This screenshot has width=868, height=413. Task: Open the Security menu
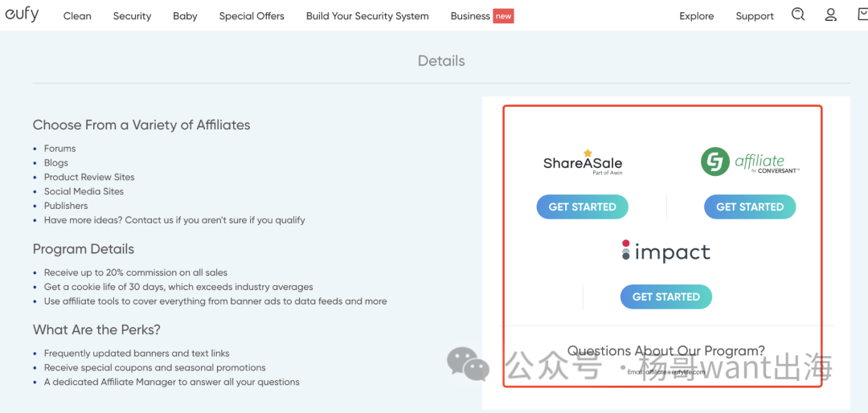[x=133, y=16]
